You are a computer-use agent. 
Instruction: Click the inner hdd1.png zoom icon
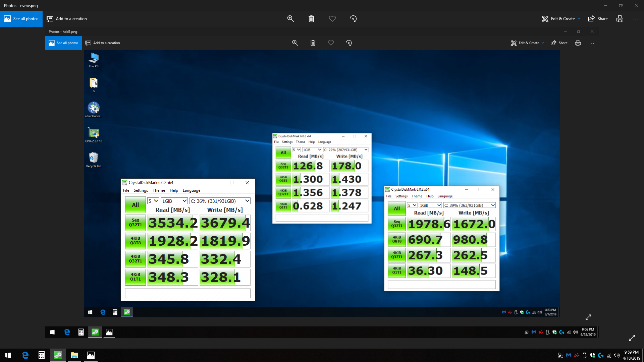(x=295, y=43)
